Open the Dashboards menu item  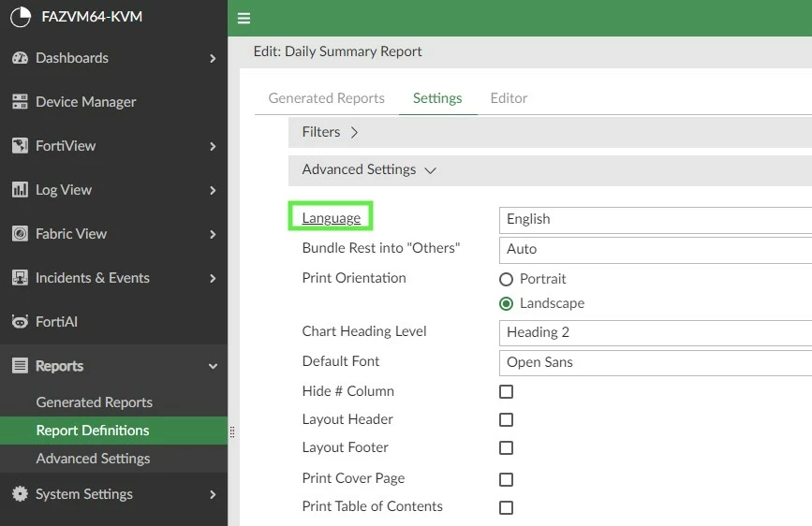click(113, 58)
